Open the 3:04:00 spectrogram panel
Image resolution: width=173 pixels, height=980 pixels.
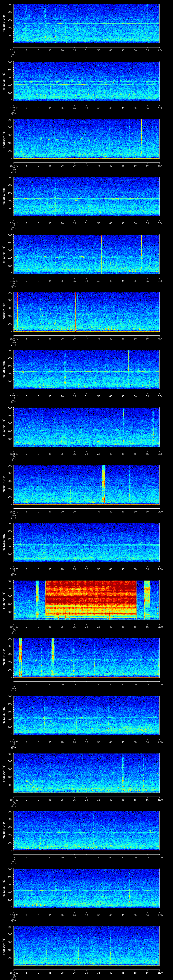pos(86,196)
